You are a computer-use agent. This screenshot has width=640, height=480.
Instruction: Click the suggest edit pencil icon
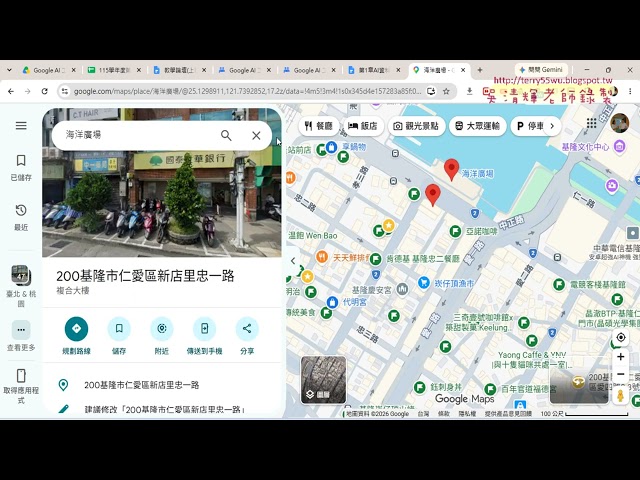(x=64, y=409)
